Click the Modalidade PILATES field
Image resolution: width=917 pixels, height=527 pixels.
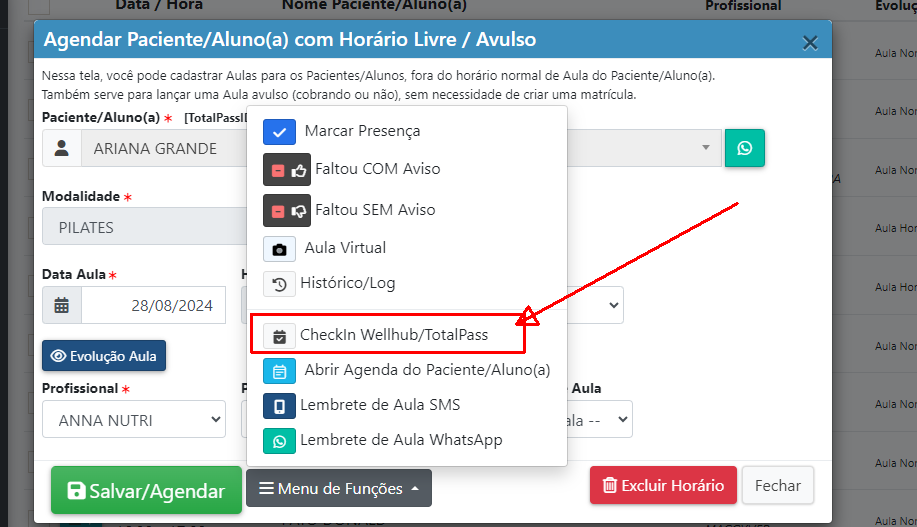coord(145,226)
